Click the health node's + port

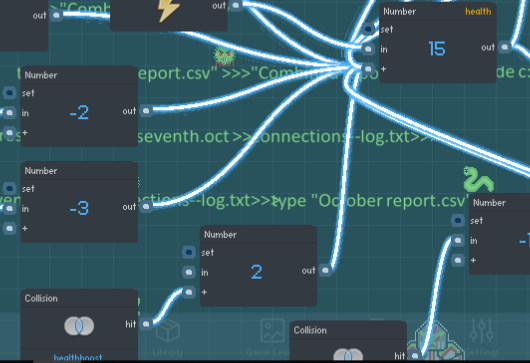pyautogui.click(x=368, y=69)
